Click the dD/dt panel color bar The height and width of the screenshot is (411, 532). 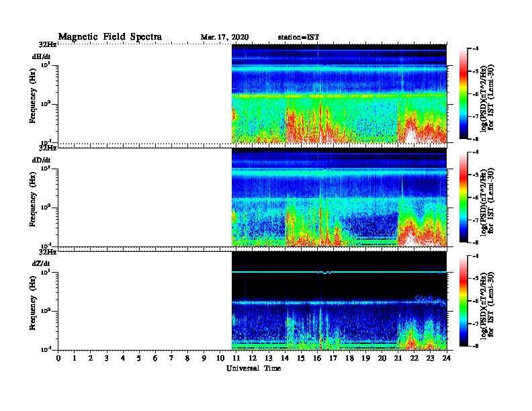click(463, 197)
